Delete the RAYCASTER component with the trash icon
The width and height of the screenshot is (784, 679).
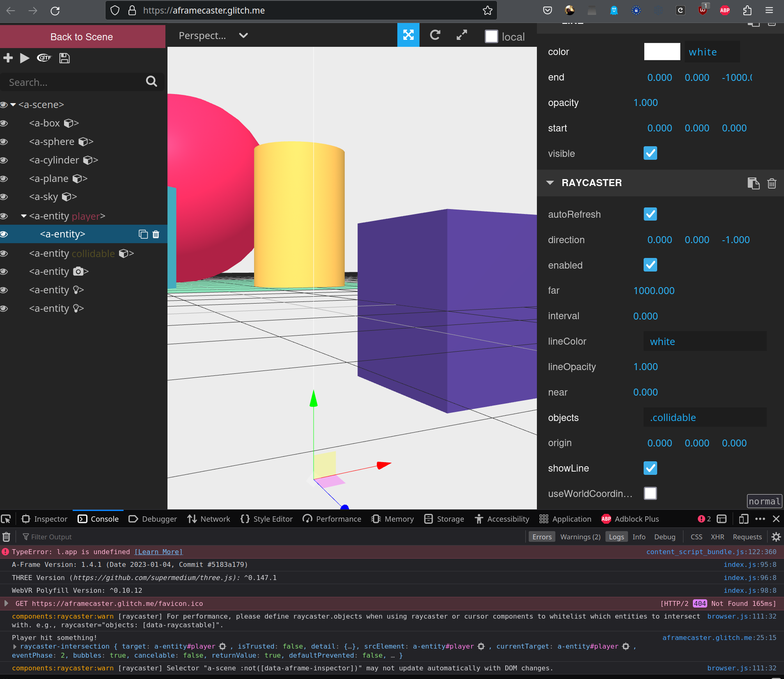pyautogui.click(x=771, y=184)
